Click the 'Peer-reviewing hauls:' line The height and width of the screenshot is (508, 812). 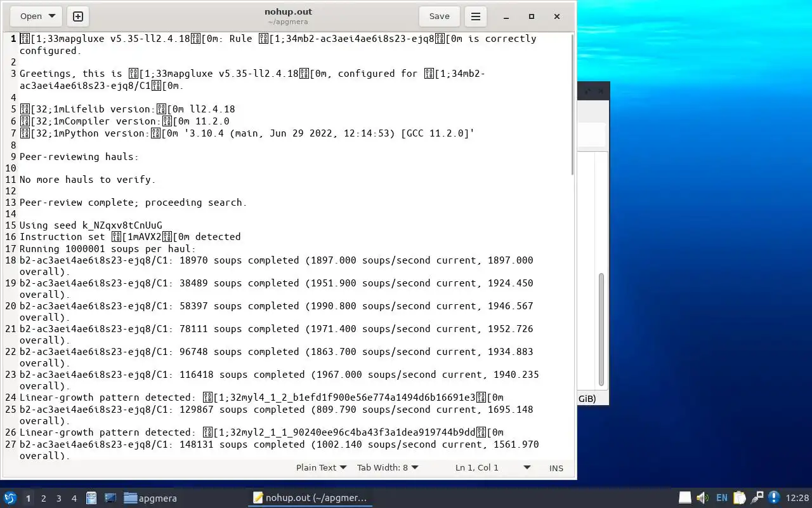(x=79, y=157)
